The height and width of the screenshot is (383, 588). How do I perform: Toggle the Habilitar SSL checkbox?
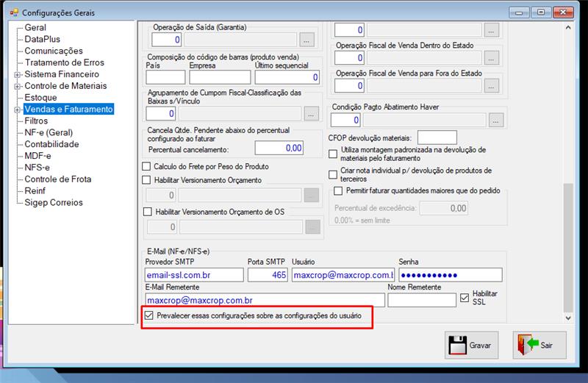[465, 298]
